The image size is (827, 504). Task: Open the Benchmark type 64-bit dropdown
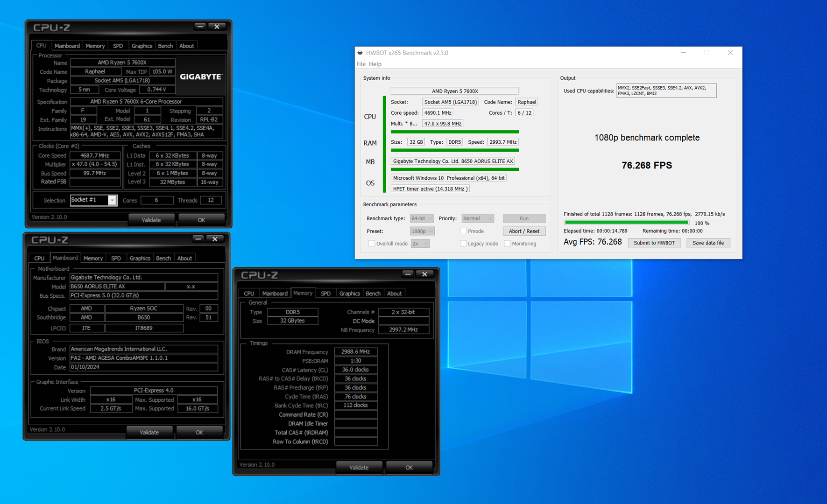(422, 218)
